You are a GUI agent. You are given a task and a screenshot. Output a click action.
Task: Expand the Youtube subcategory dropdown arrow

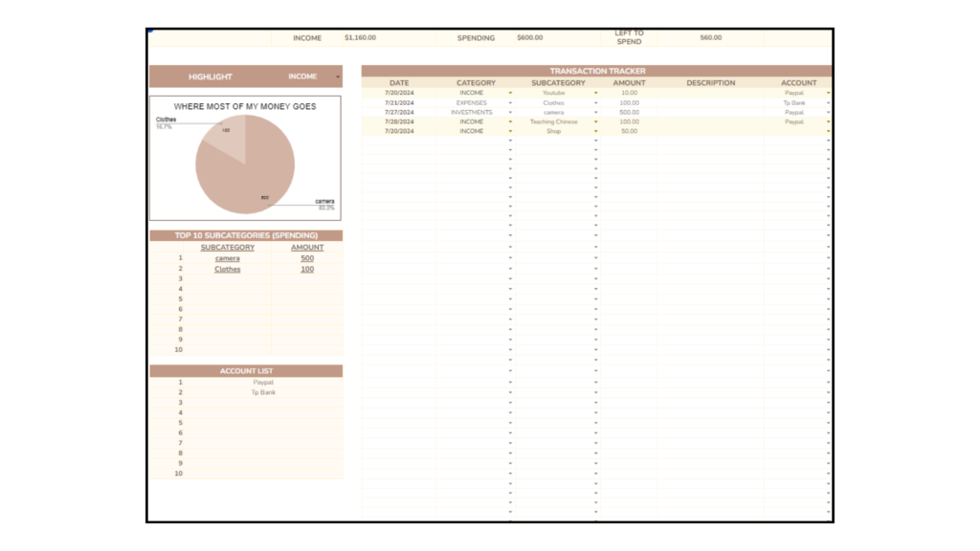[595, 93]
